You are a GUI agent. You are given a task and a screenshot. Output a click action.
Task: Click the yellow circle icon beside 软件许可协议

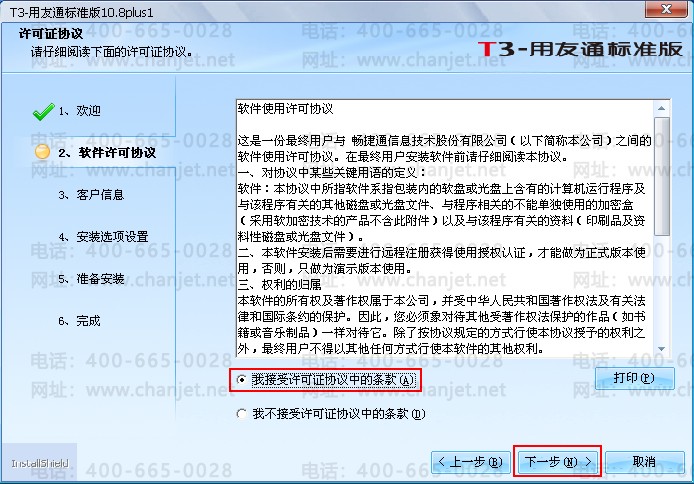pyautogui.click(x=42, y=152)
